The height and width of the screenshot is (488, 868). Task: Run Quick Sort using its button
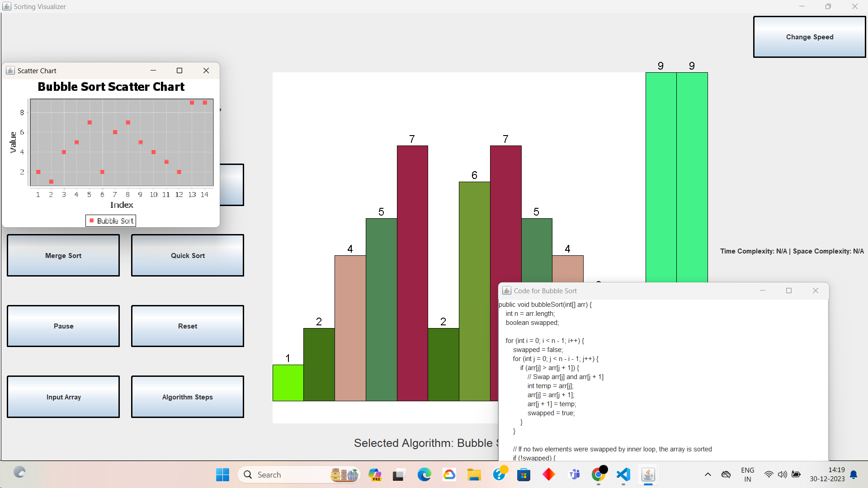tap(187, 255)
